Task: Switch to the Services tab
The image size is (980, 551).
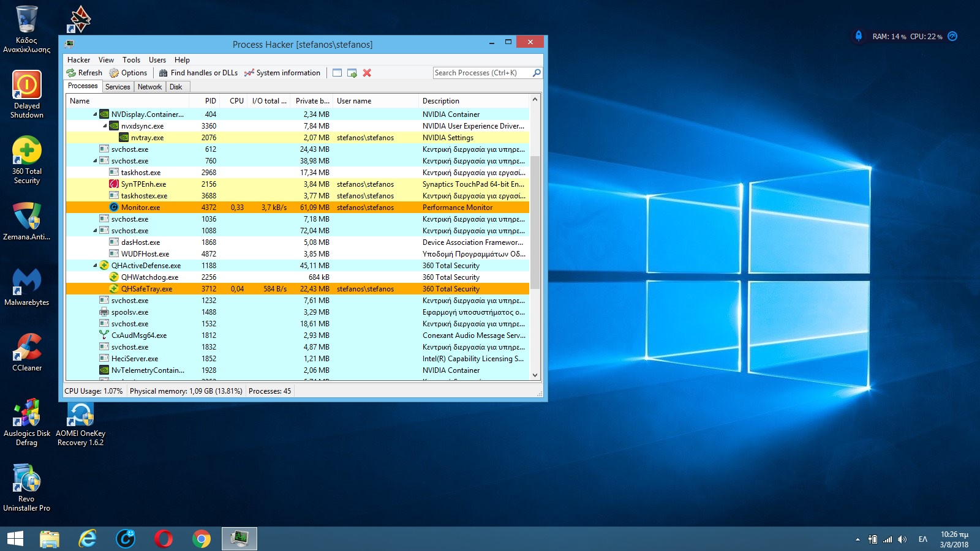Action: pyautogui.click(x=118, y=87)
